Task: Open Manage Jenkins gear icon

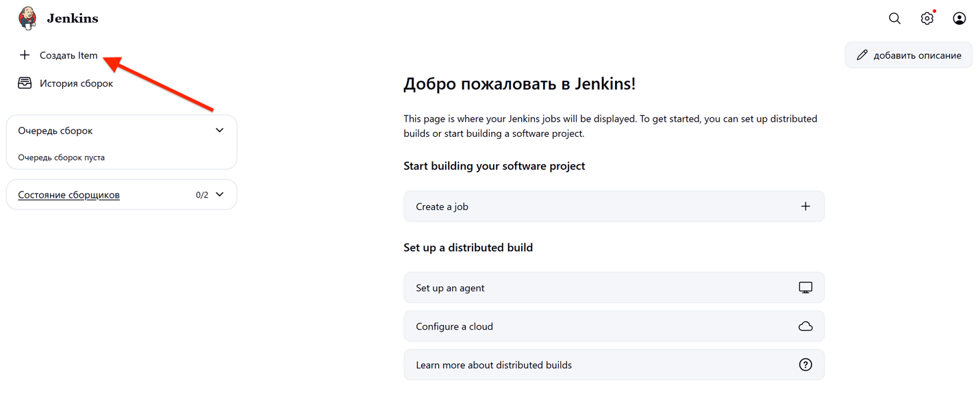Action: point(927,18)
